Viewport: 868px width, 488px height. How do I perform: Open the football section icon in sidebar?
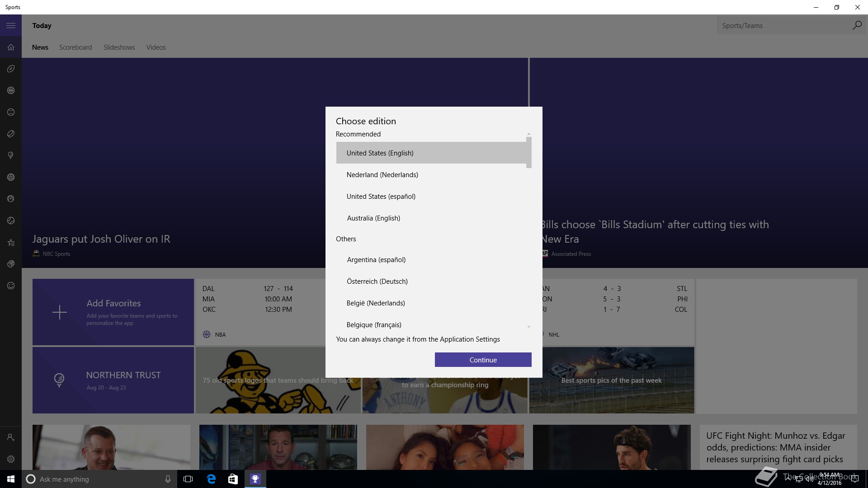(x=11, y=69)
